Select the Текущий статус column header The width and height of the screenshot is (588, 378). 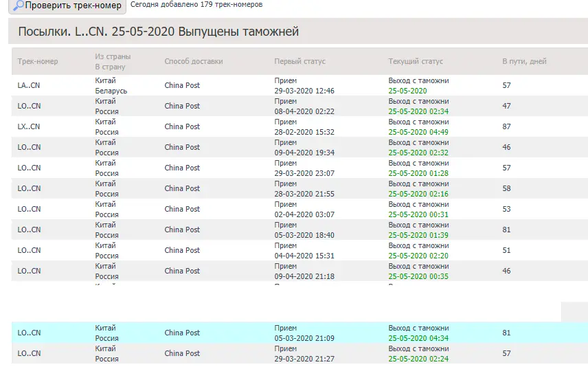tap(416, 61)
